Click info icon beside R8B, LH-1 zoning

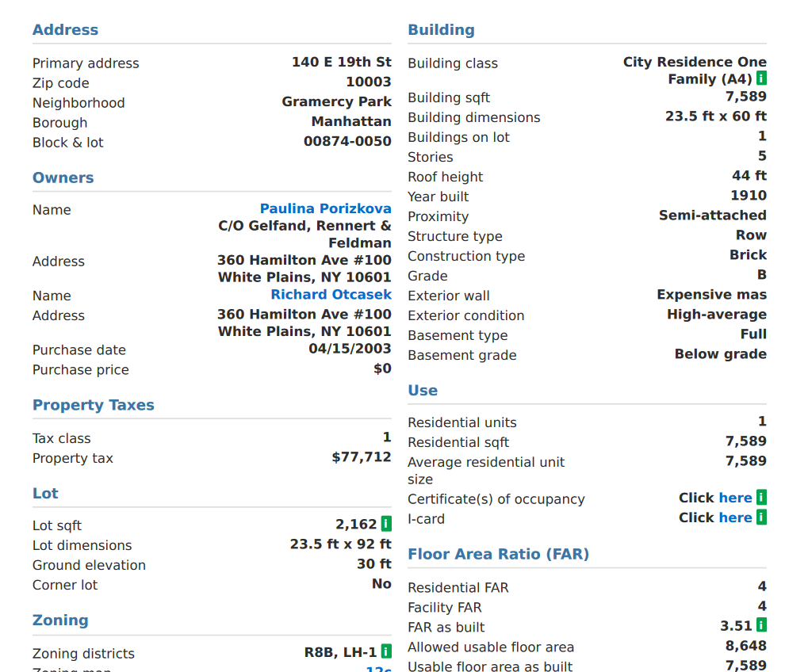[386, 651]
